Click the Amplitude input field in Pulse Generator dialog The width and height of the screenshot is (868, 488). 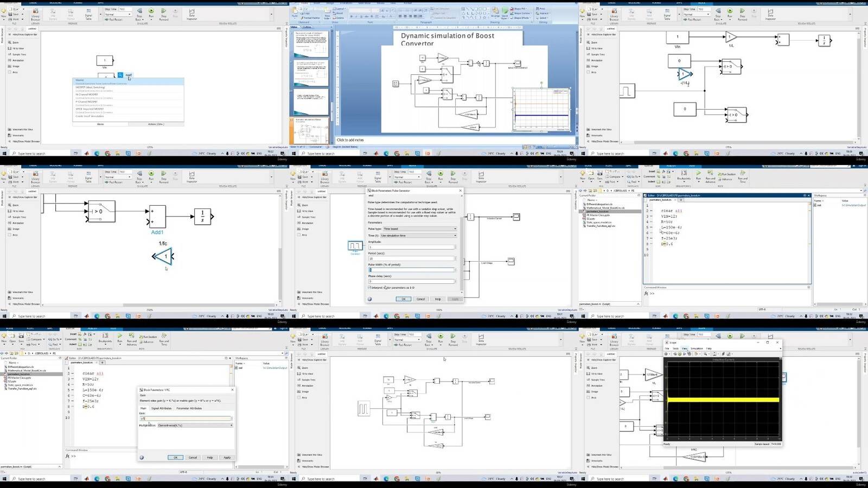tap(412, 247)
